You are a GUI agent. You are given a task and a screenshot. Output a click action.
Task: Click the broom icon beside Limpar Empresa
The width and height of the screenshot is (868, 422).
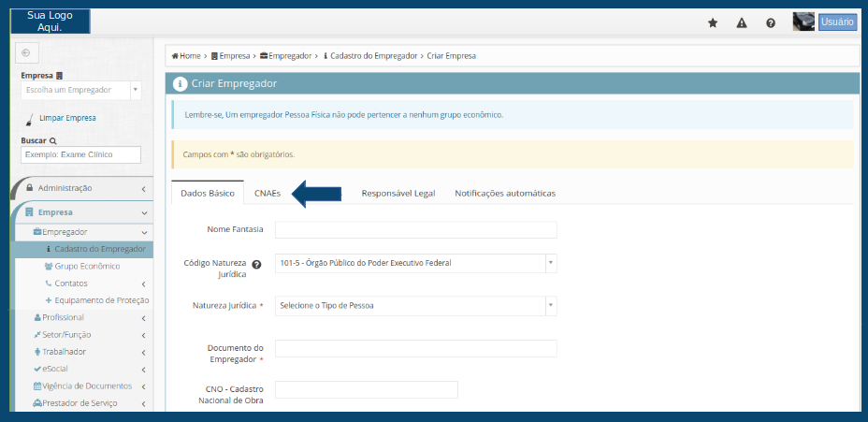pyautogui.click(x=31, y=119)
